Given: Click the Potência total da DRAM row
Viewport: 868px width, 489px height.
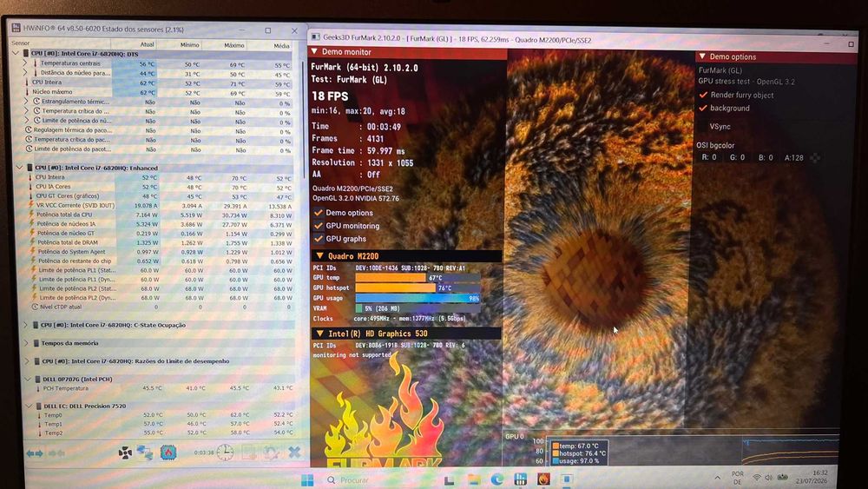Looking at the screenshot, I should 161,242.
